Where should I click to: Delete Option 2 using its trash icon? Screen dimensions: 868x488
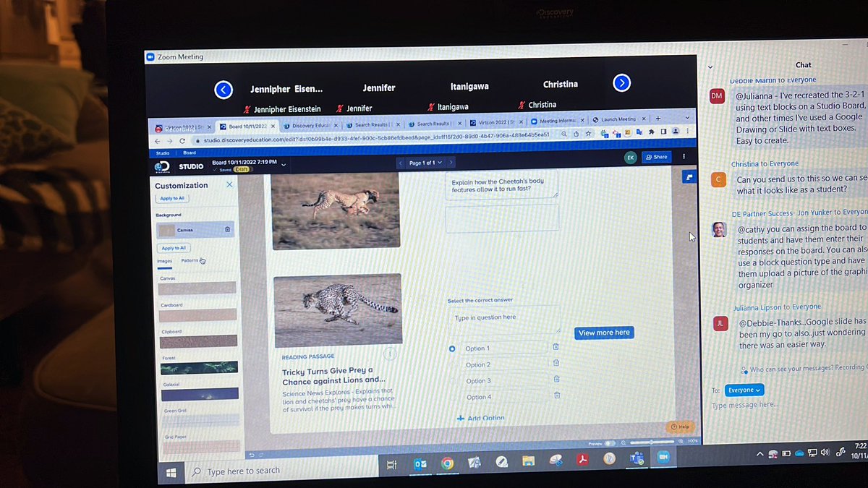(556, 363)
